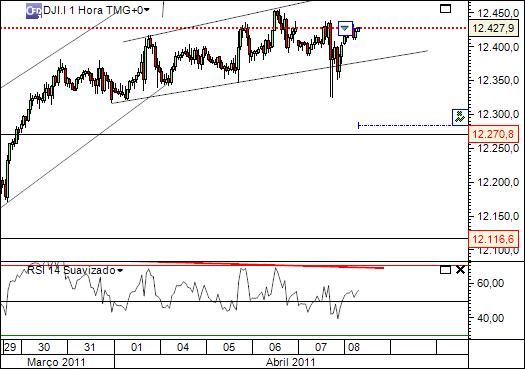Screen dimensions: 525x369
Task: Click the 12.350,0 price axis label
Action: pos(498,80)
